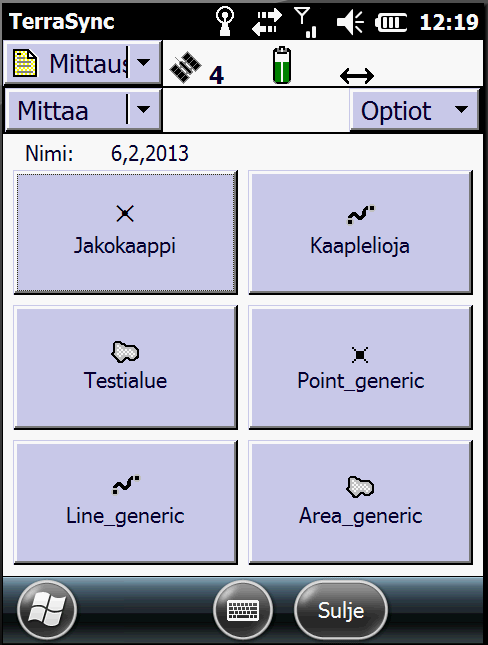Choose the Testialue area feature
Viewport: 488px width, 645px height.
coord(125,367)
